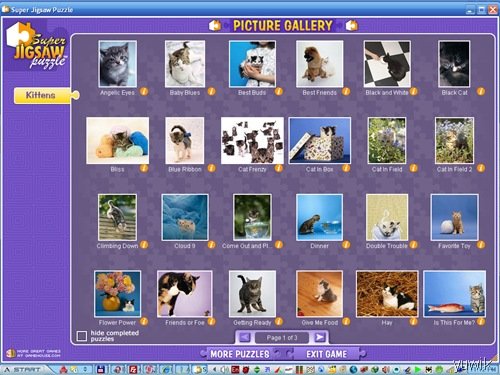Select the Kittens category tab
The width and height of the screenshot is (500, 375).
46,96
